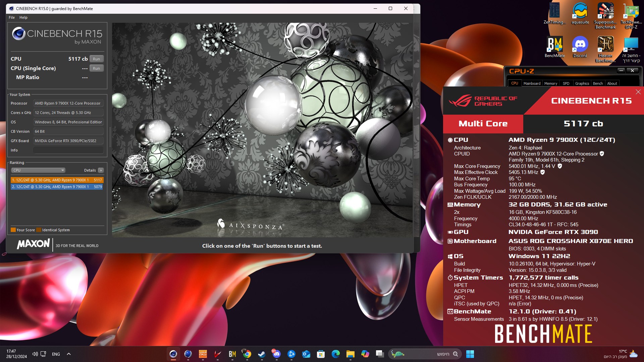Screen dimensions: 644x362
Task: Open Discord from taskbar
Action: tap(276, 354)
